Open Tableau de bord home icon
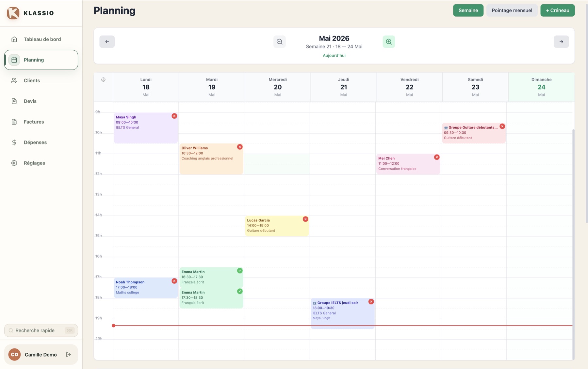The height and width of the screenshot is (369, 588). click(x=14, y=39)
